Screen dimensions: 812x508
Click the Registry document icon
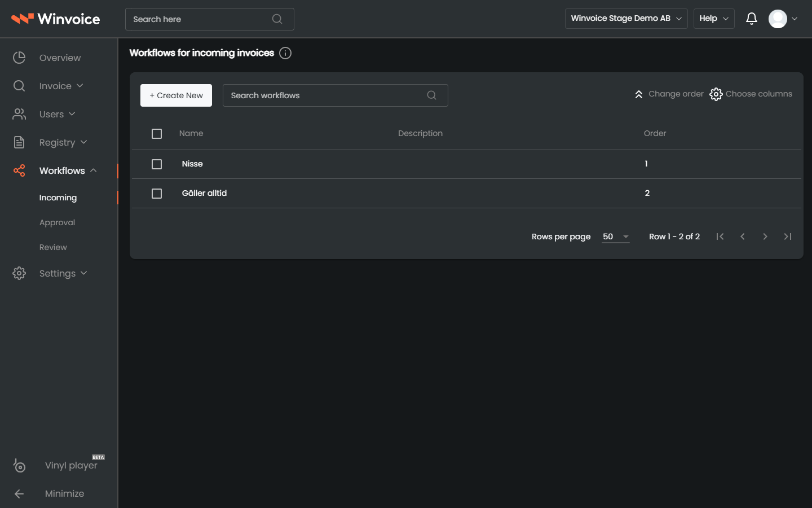click(x=19, y=142)
